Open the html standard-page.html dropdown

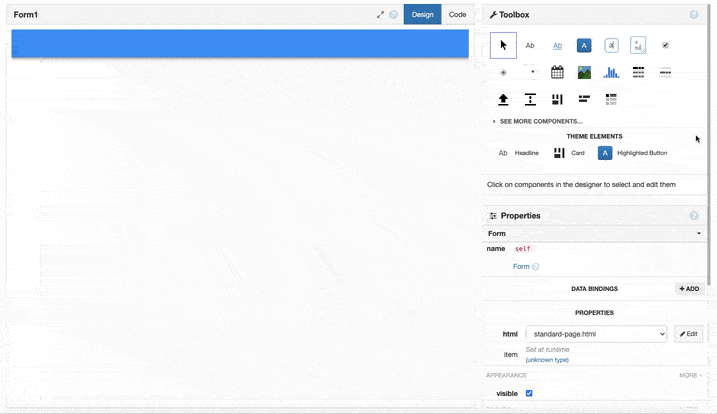pyautogui.click(x=596, y=334)
